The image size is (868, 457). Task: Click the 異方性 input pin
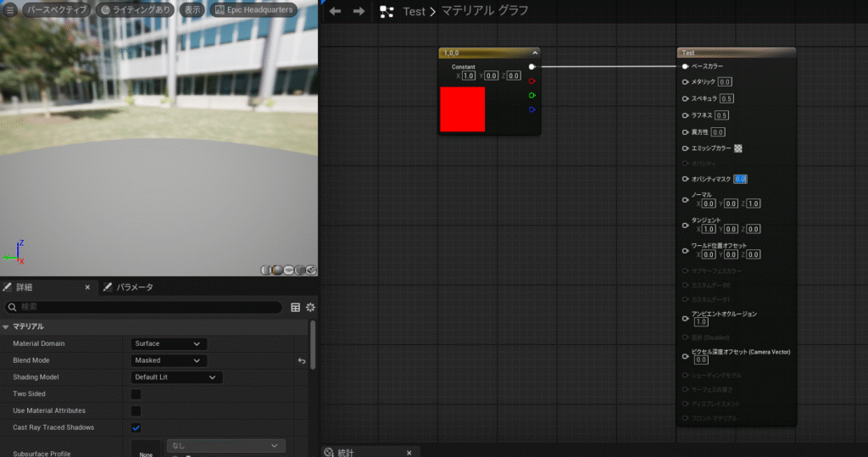click(x=685, y=131)
